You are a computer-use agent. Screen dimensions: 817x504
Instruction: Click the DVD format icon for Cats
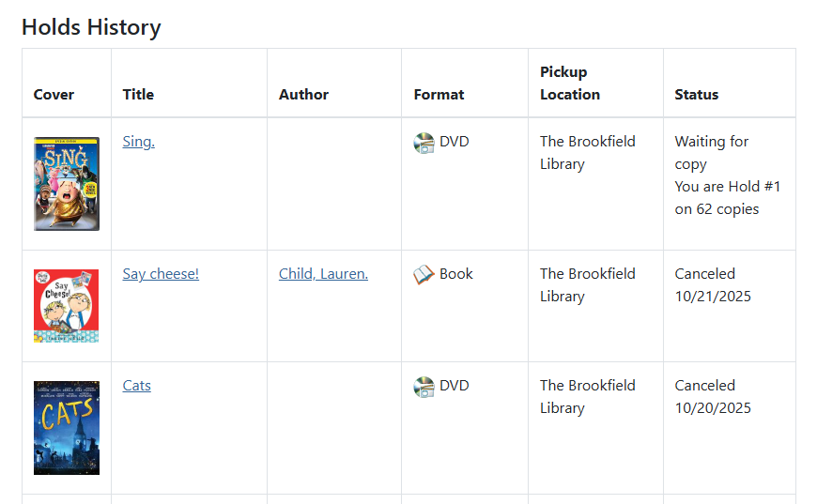click(x=424, y=387)
